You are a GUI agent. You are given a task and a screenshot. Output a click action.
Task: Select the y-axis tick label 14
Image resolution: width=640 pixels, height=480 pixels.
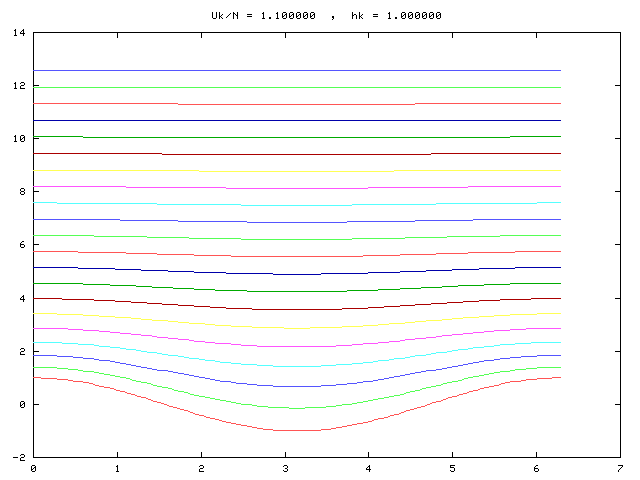tap(19, 33)
